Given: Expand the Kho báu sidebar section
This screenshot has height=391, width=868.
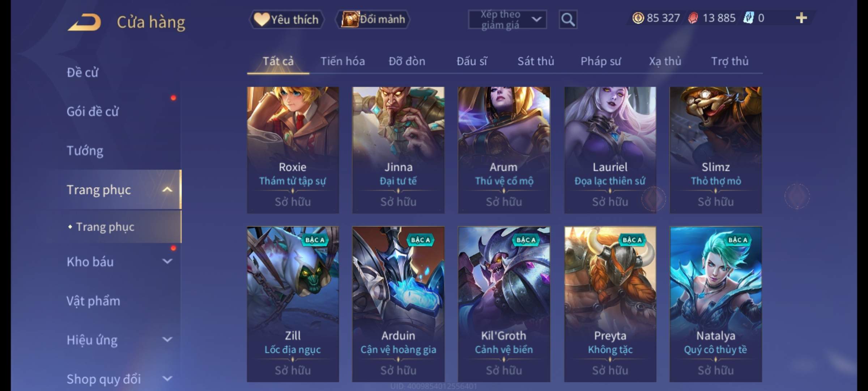Looking at the screenshot, I should [167, 261].
